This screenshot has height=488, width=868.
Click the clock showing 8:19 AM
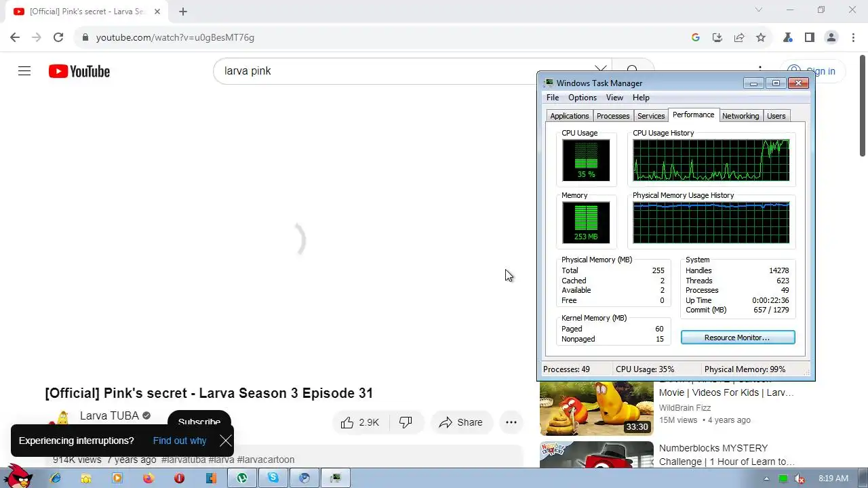[x=833, y=479]
